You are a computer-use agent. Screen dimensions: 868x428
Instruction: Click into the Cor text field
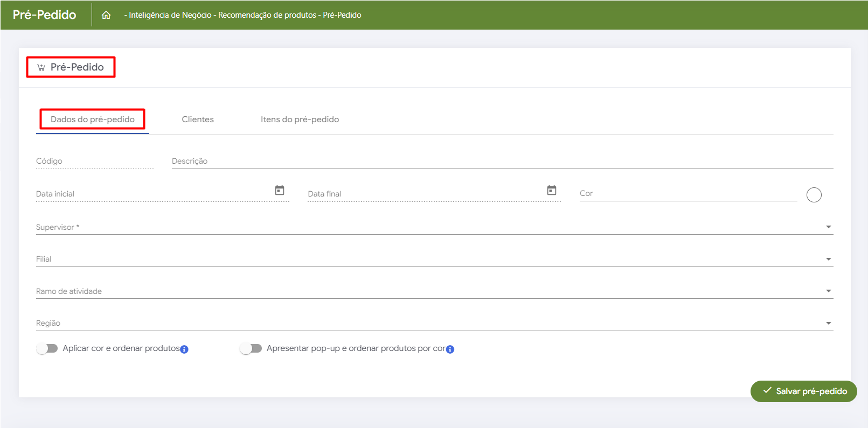(688, 194)
